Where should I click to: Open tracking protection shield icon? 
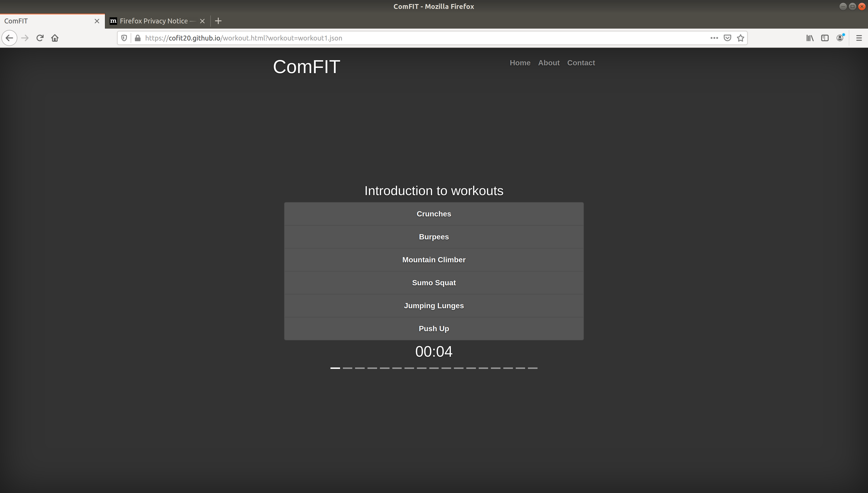coord(124,38)
